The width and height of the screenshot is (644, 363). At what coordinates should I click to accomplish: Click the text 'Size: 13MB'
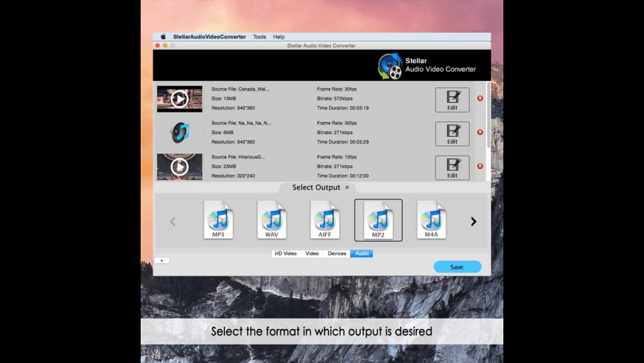tap(224, 99)
